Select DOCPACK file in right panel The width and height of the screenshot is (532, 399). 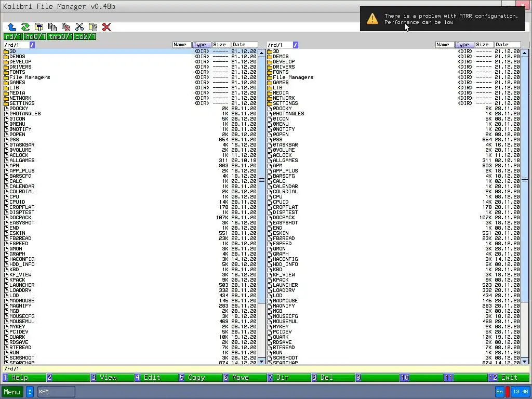394,218
